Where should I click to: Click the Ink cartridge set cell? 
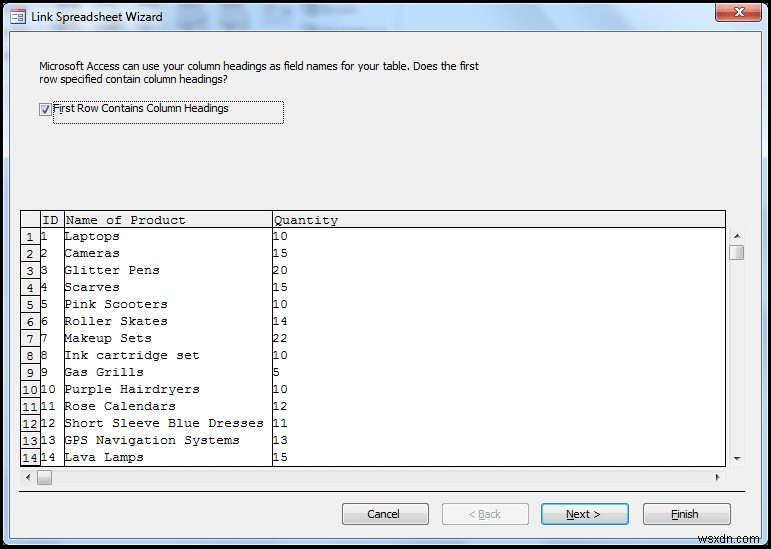point(168,355)
